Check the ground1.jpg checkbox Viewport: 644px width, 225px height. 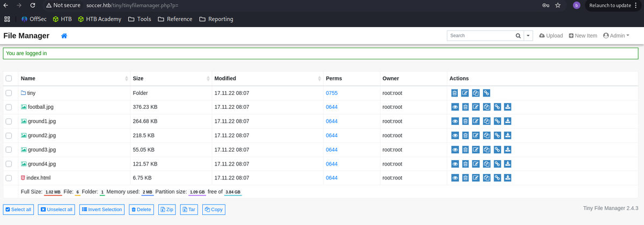point(9,122)
